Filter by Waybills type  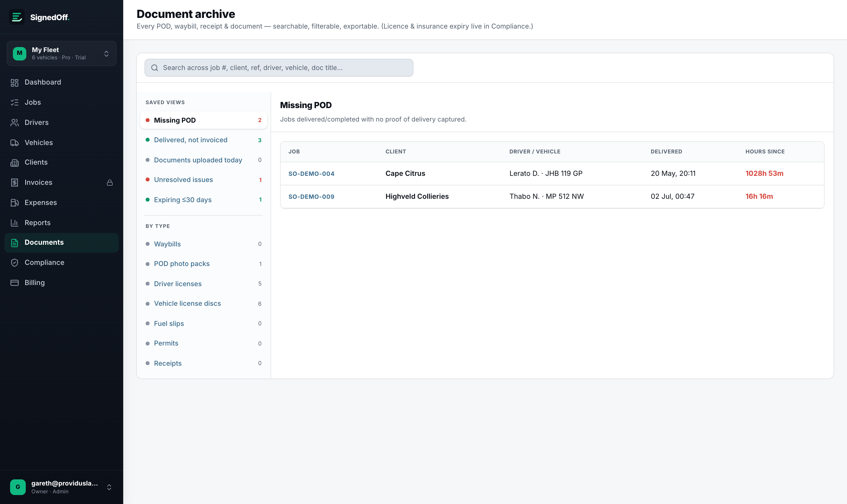tap(204, 244)
